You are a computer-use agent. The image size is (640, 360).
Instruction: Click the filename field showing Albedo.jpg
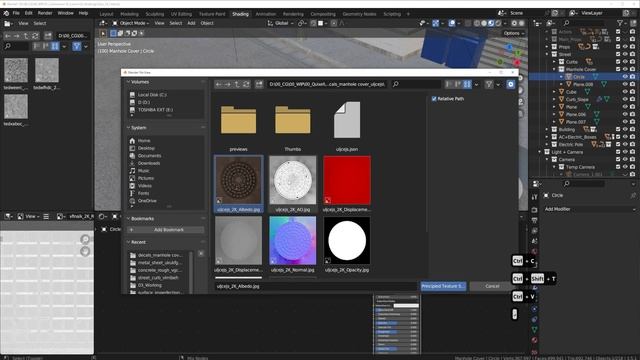point(316,287)
